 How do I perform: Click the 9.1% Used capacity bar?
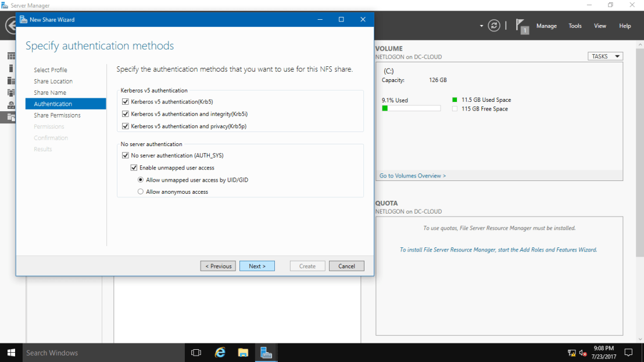coord(411,107)
